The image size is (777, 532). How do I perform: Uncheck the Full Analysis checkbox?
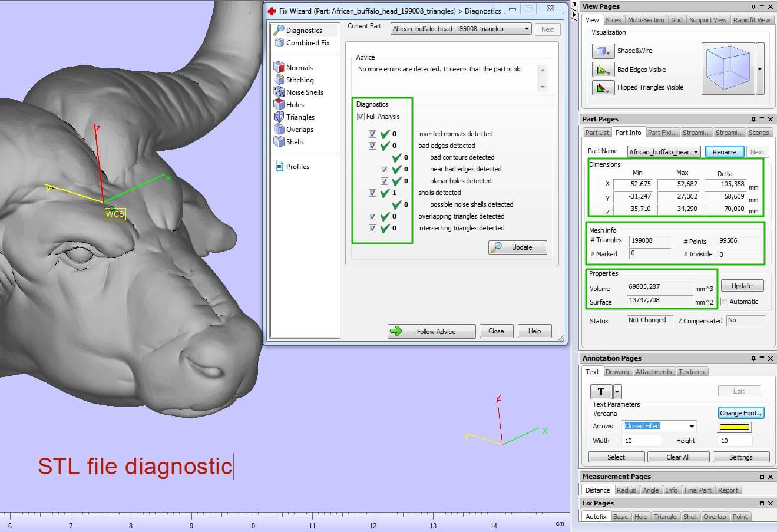coord(361,117)
